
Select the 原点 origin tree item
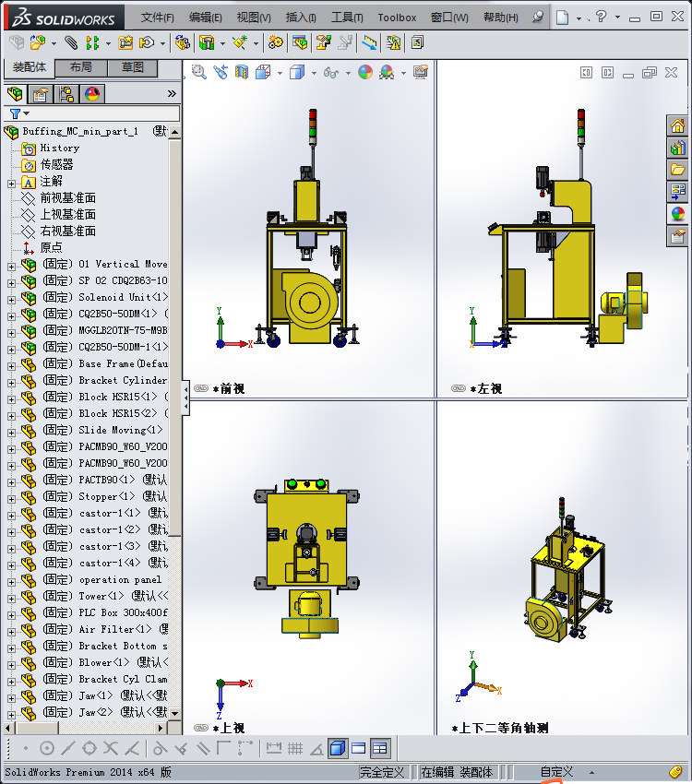click(51, 247)
